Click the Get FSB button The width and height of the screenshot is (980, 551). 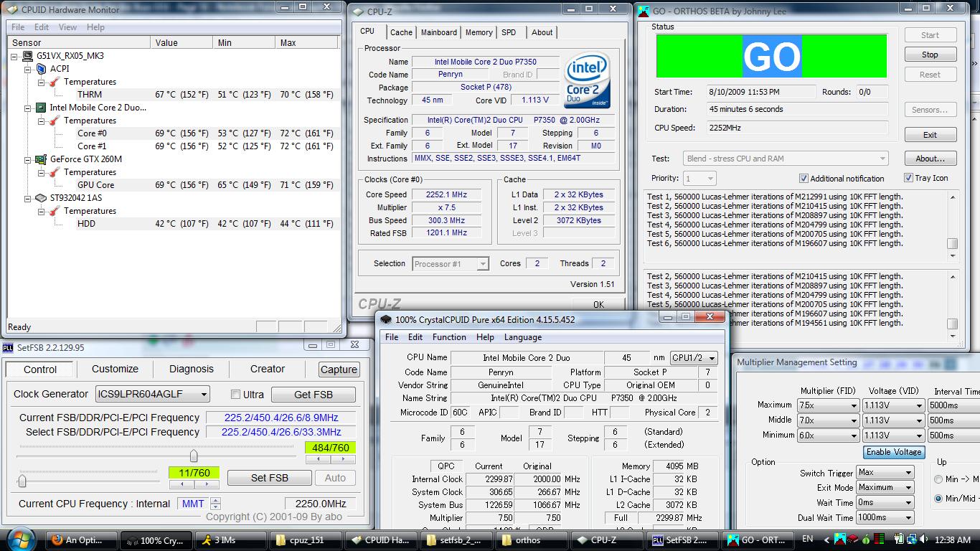tap(314, 394)
